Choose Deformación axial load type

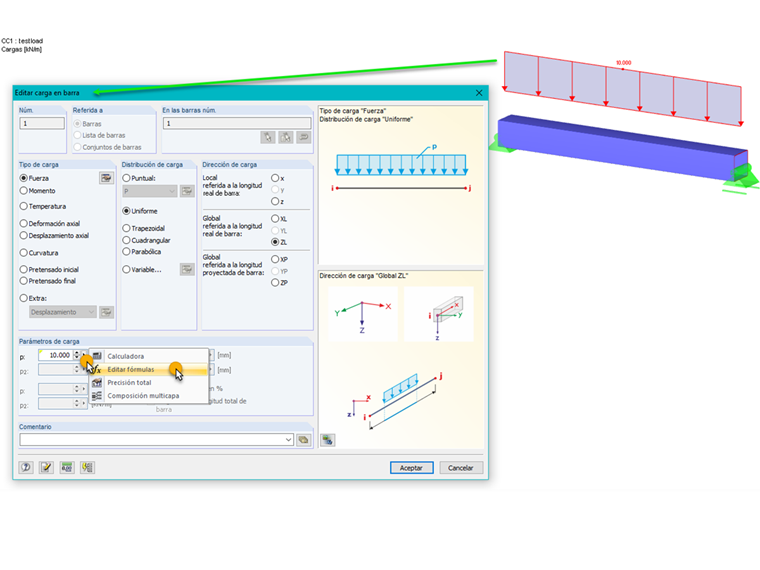[23, 223]
